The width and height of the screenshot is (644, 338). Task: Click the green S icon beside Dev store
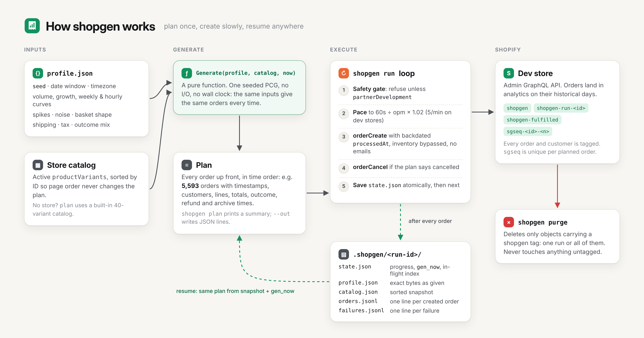[509, 73]
